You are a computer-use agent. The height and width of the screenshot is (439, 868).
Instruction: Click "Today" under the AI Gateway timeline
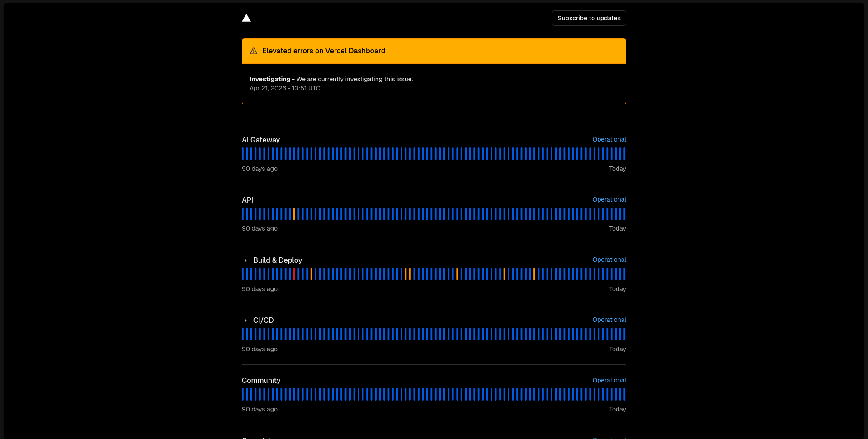(618, 169)
